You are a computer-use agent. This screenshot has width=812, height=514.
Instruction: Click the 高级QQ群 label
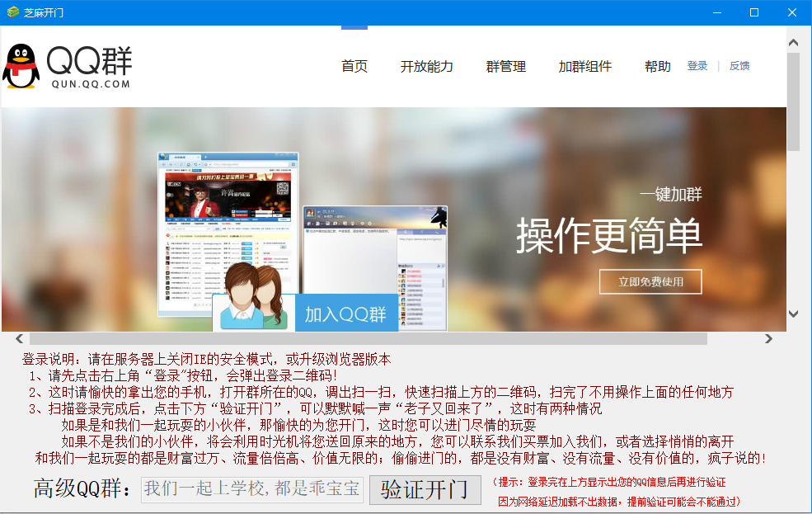[x=82, y=488]
